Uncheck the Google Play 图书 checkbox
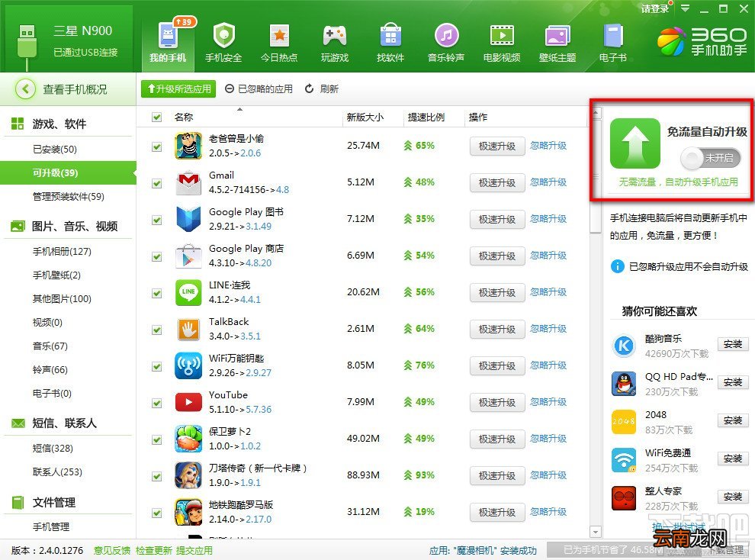 pyautogui.click(x=156, y=220)
